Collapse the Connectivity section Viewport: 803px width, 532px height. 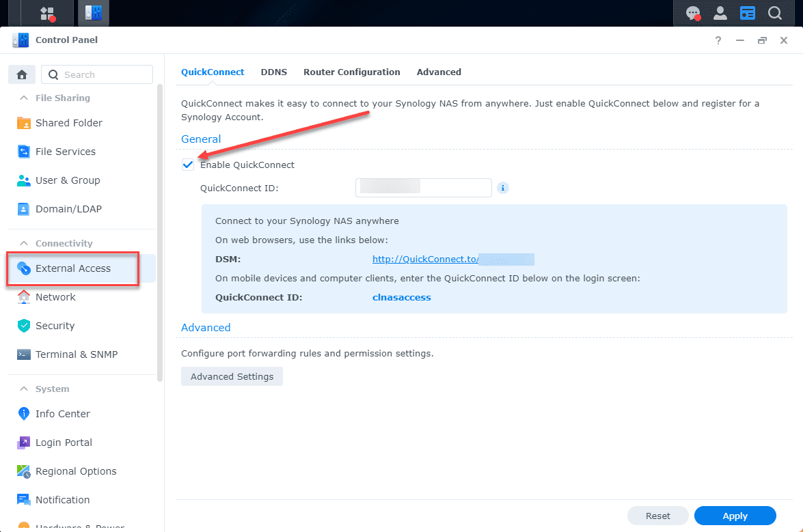(23, 243)
